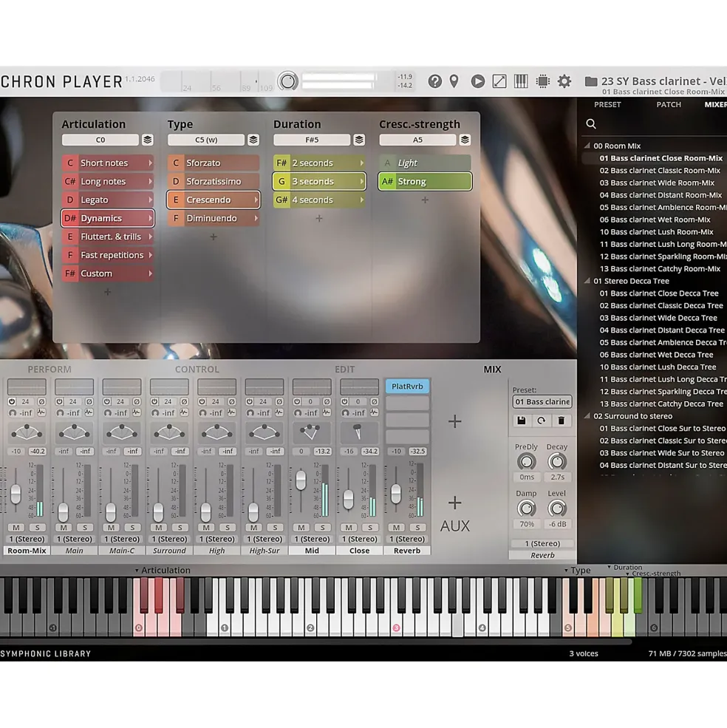Viewport: 727px width, 728px height.
Task: Solo the Room-Mix channel
Action: 38,528
